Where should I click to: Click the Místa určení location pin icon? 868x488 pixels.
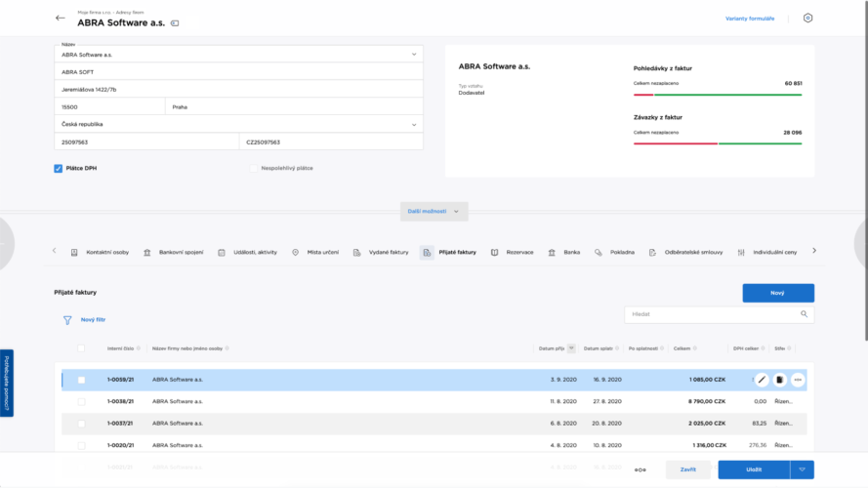pos(296,253)
